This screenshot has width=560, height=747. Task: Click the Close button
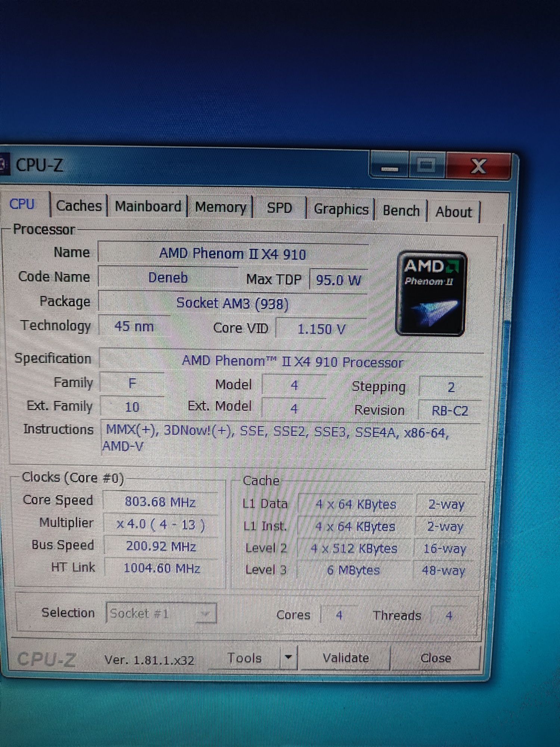[x=435, y=658]
